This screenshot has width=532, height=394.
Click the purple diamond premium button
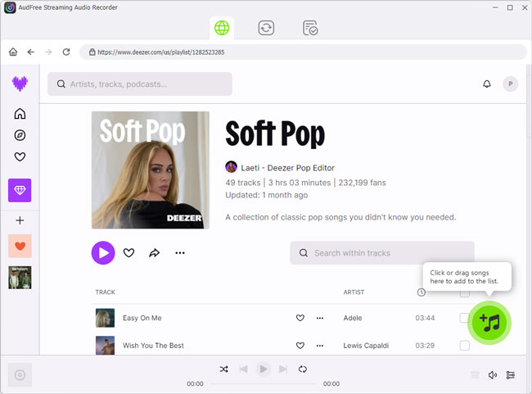click(x=20, y=190)
